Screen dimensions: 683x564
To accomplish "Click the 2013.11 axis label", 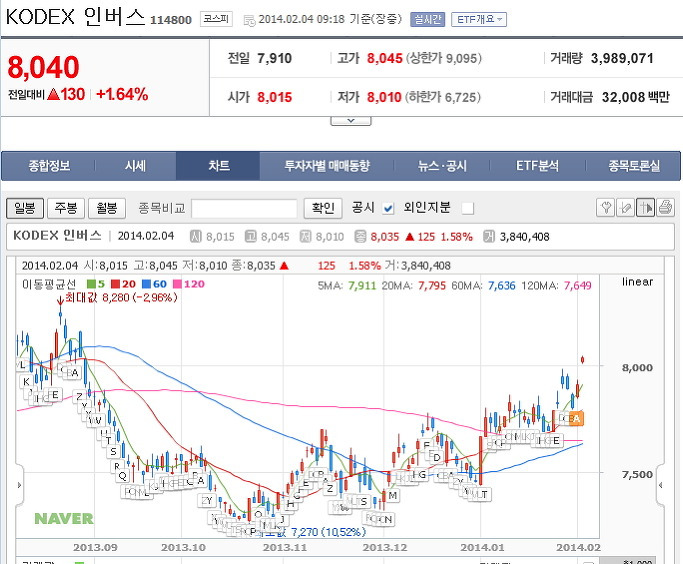I will click(284, 547).
